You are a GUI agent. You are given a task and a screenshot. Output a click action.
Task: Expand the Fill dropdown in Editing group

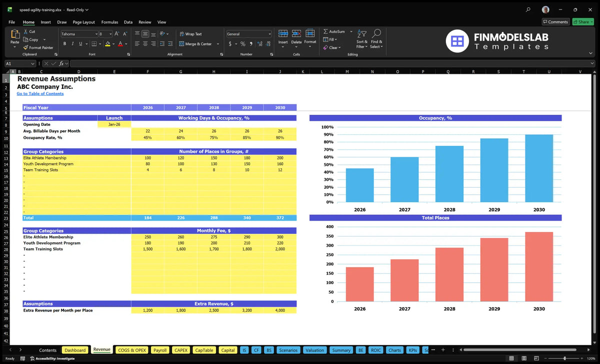click(x=336, y=39)
